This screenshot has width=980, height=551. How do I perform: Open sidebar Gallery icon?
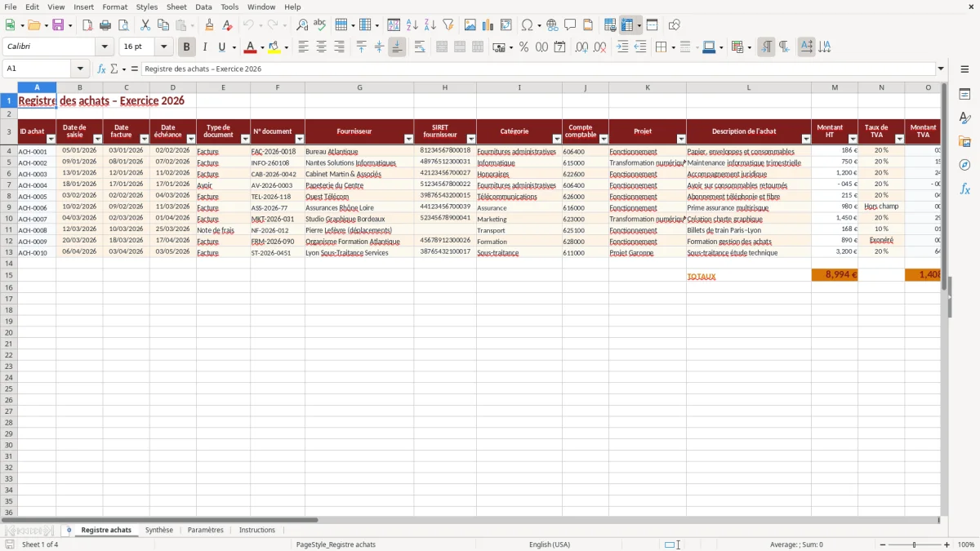click(x=964, y=141)
